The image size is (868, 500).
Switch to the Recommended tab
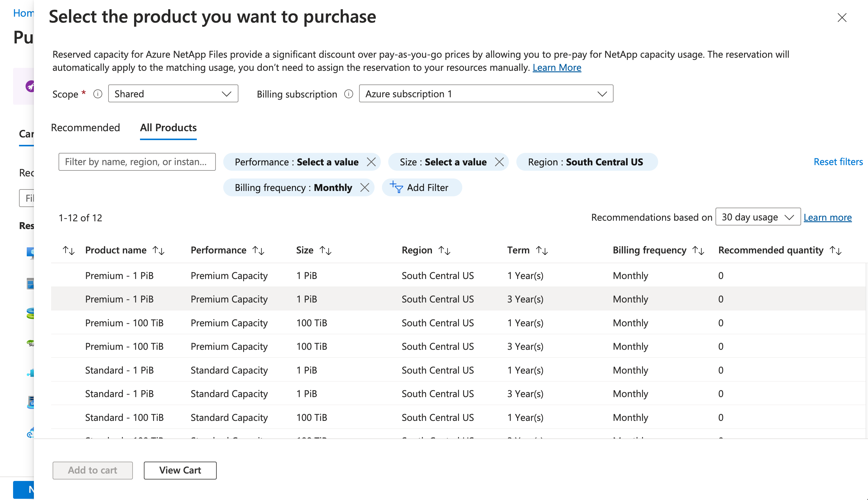click(85, 128)
